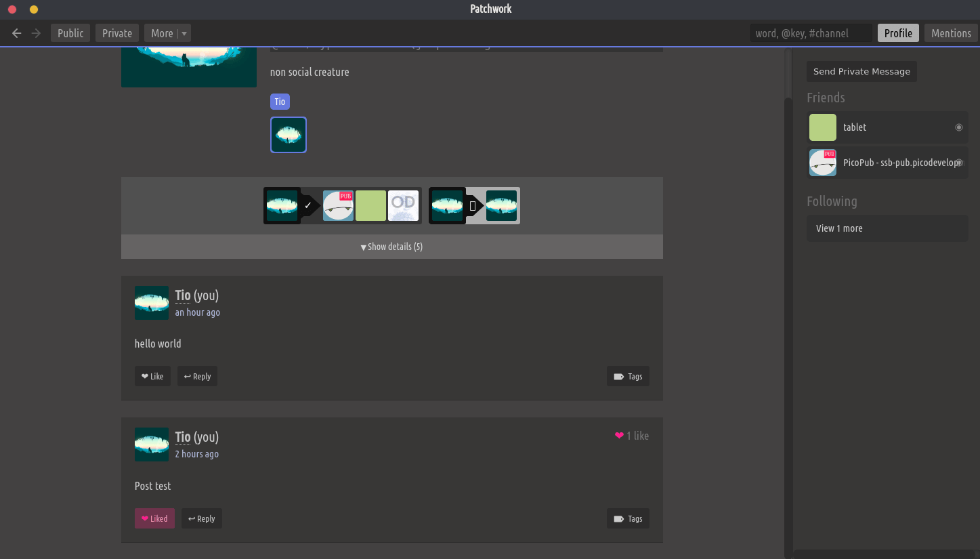980x559 pixels.
Task: Go back with the left arrow
Action: [x=17, y=33]
